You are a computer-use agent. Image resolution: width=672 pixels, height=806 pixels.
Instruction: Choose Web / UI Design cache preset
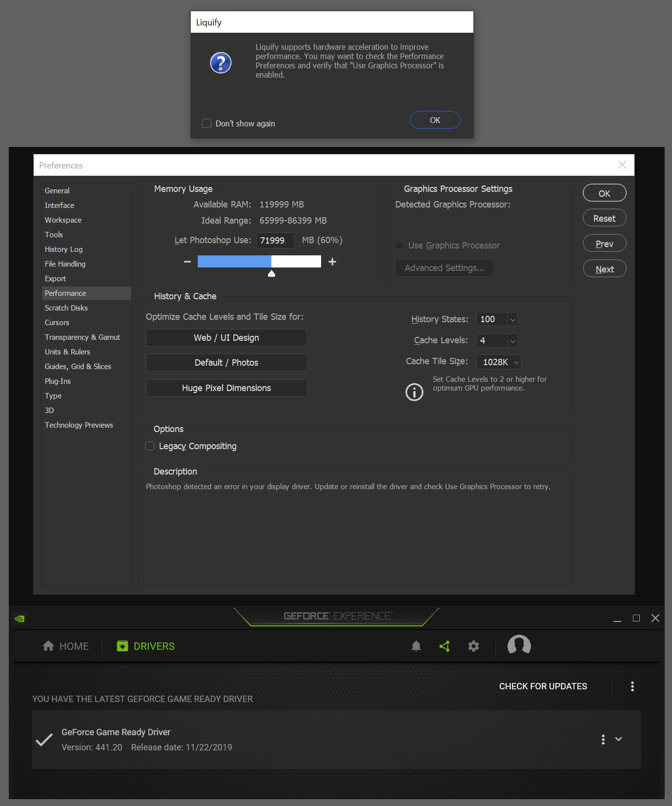coord(226,338)
